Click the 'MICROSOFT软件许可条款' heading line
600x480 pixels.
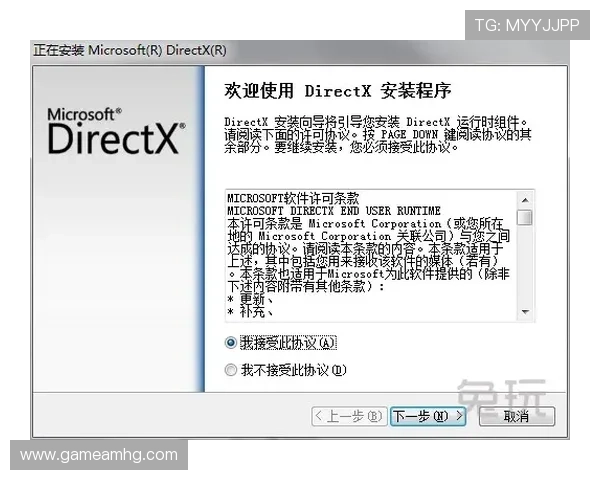coord(293,198)
